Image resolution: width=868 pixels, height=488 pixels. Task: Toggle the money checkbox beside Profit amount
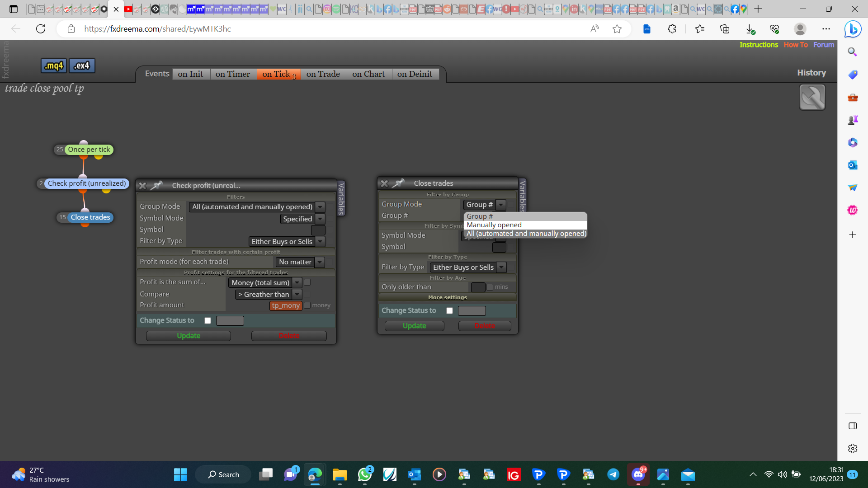pos(307,305)
